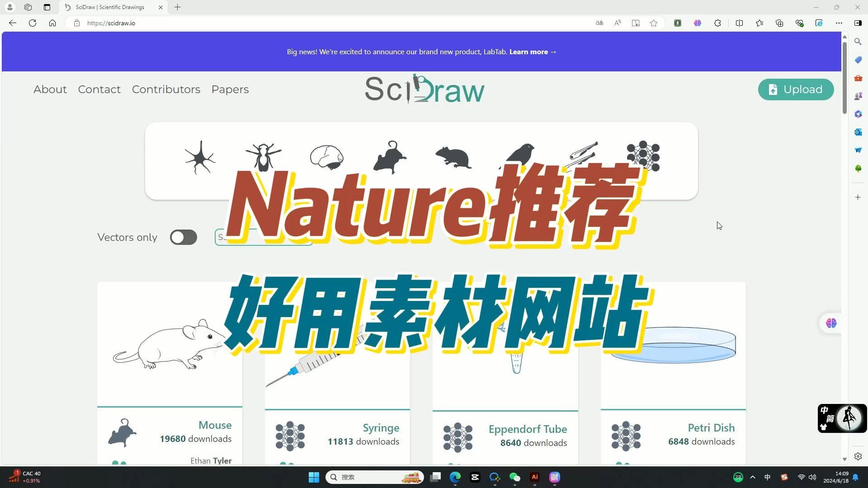Screen dimensions: 868x488
Task: Open the favorites list
Action: [x=759, y=23]
